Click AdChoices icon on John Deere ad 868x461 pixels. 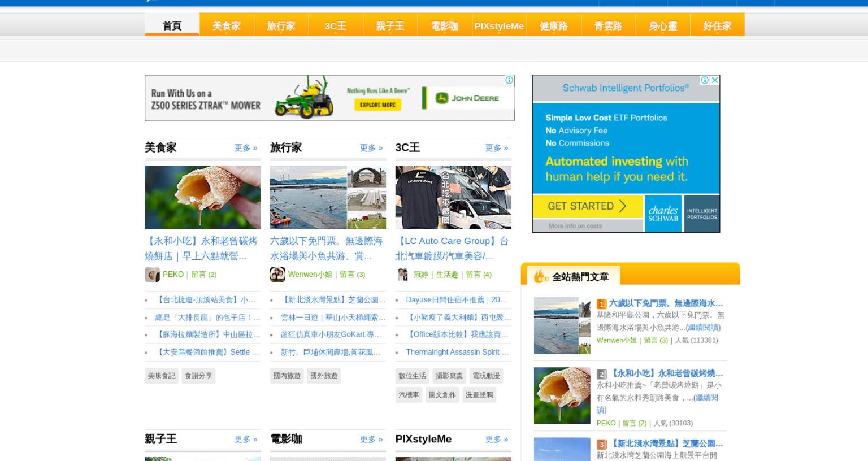click(x=509, y=80)
